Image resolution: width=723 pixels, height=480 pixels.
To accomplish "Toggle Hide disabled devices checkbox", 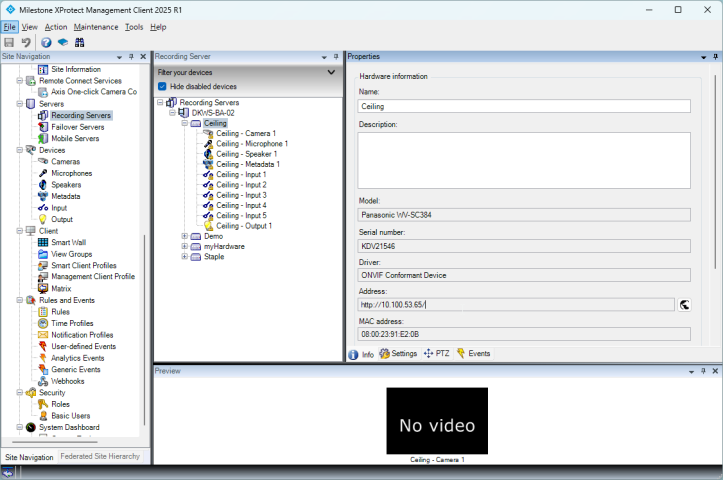I will point(163,87).
